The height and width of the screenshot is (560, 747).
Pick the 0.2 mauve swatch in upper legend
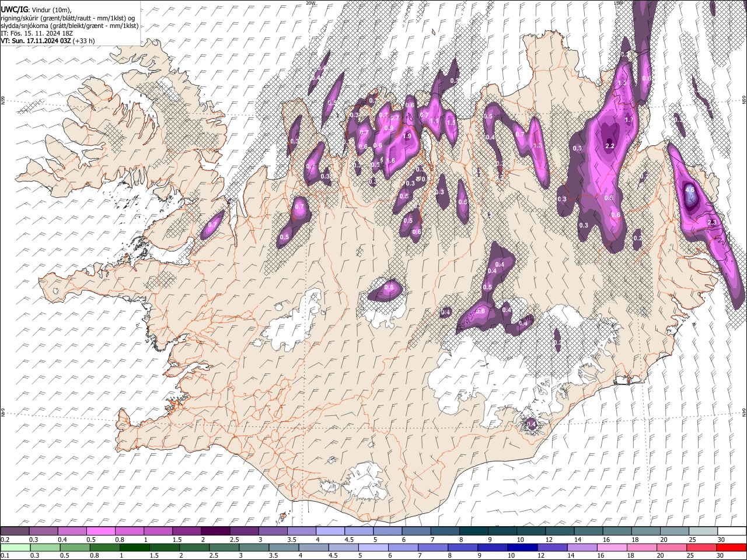[15, 531]
